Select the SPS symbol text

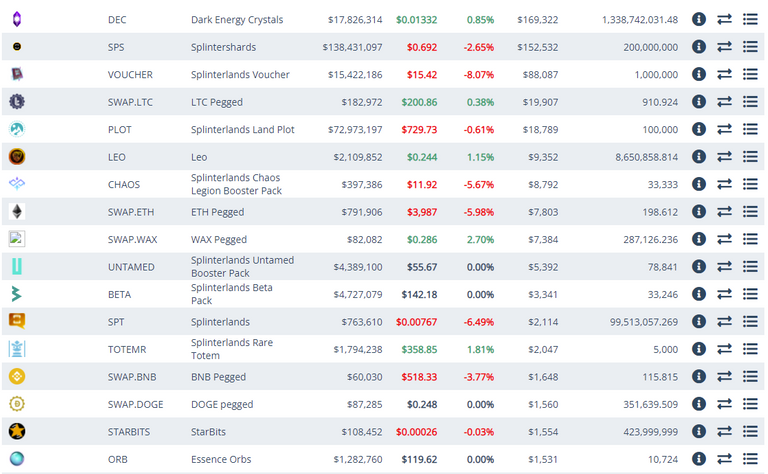pos(116,47)
